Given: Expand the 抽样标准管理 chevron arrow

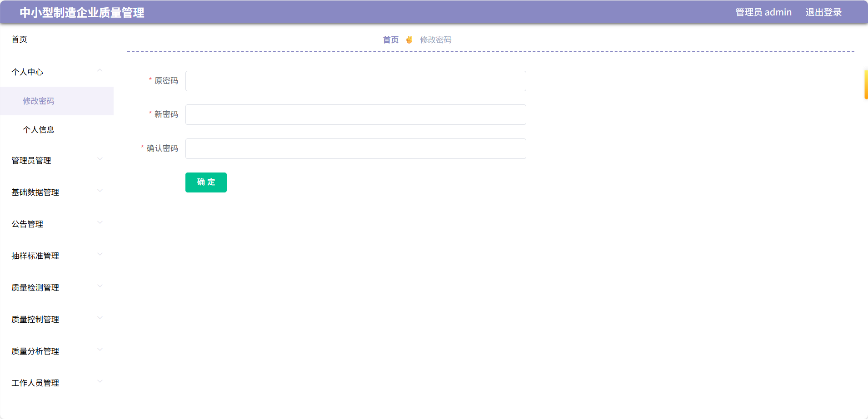Looking at the screenshot, I should pyautogui.click(x=100, y=254).
